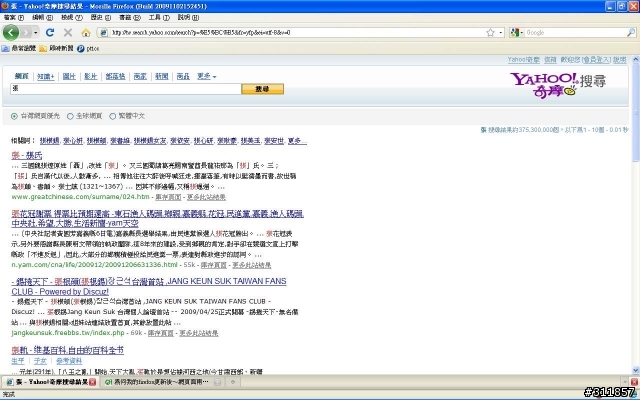Go back with the green Back arrow

click(x=11, y=32)
